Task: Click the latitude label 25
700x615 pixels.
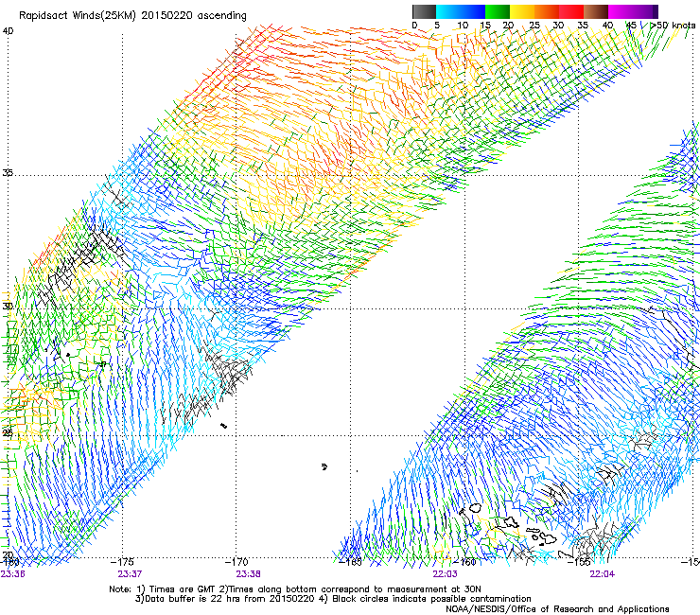Action: tap(8, 433)
